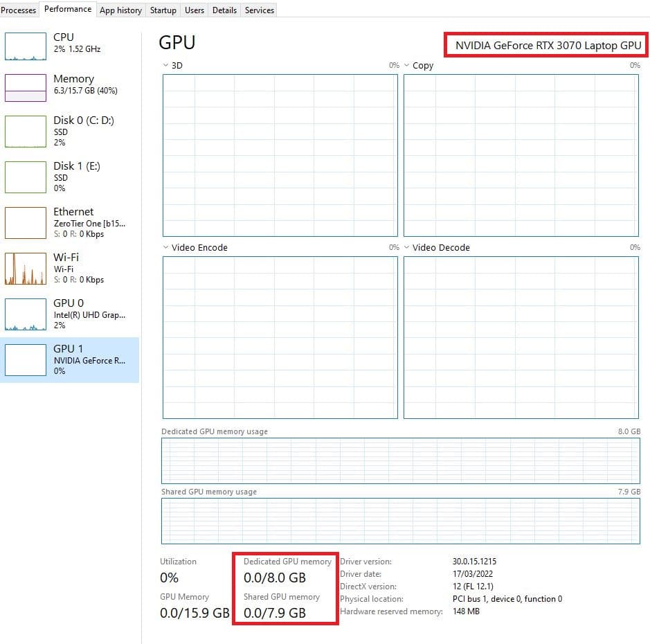Open the Video Decode graph dropdown
Image resolution: width=650 pixels, height=644 pixels.
406,247
